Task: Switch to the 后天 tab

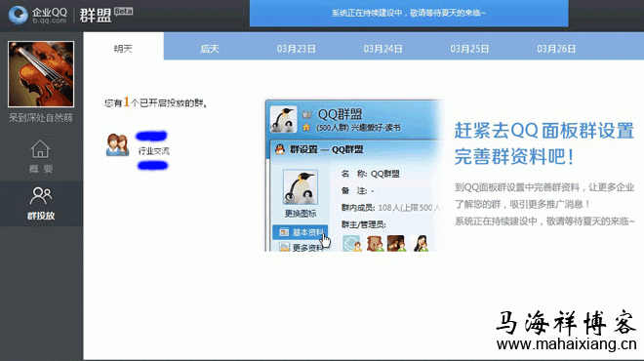Action: [210, 49]
